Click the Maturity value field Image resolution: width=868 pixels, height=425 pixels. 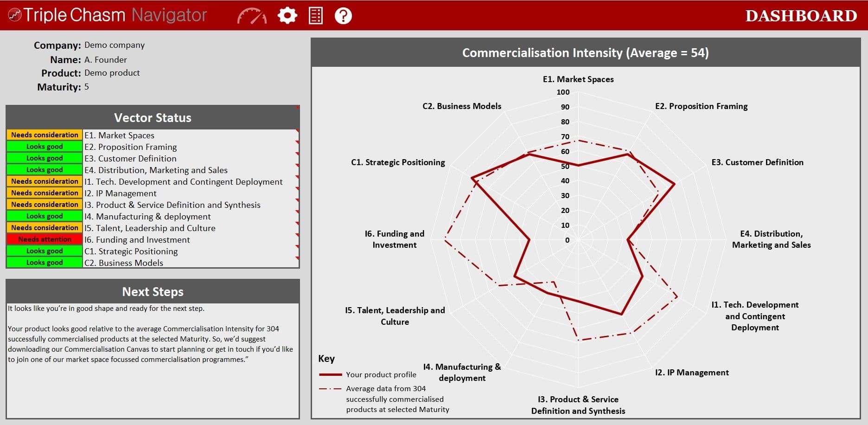(87, 87)
